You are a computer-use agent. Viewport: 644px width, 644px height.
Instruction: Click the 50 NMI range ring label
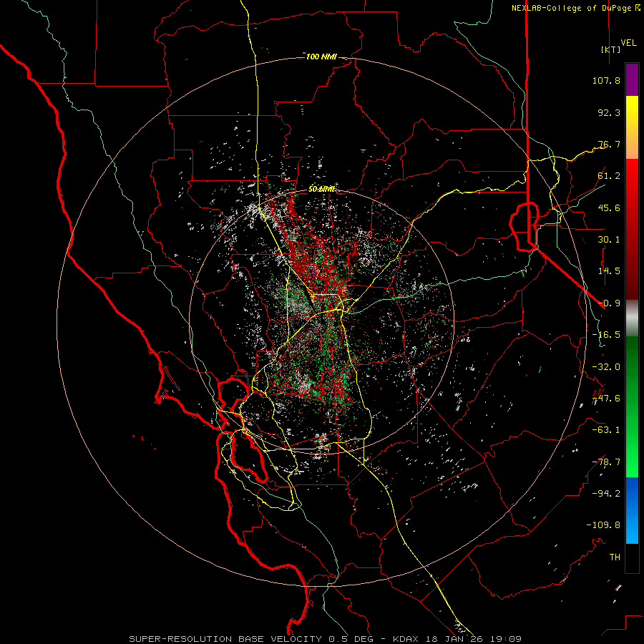coord(321,189)
